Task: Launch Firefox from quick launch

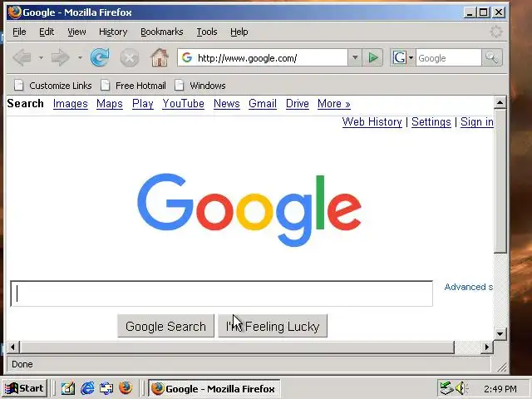Action: pyautogui.click(x=126, y=388)
